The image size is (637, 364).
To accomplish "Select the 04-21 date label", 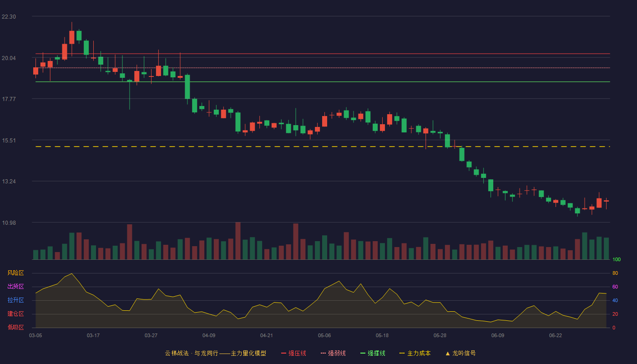I will (x=267, y=335).
